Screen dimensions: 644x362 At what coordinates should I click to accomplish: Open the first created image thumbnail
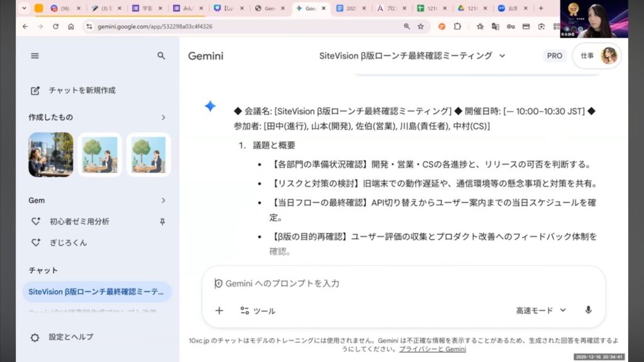[x=51, y=155]
